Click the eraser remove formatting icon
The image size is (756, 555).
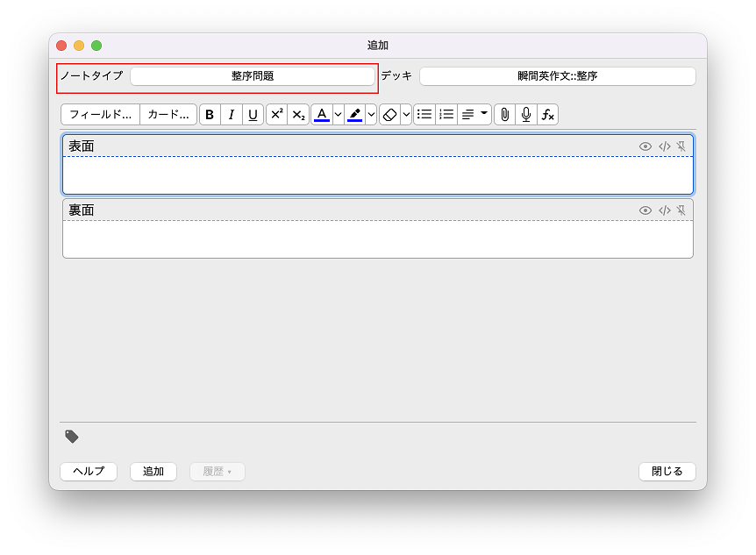pyautogui.click(x=389, y=115)
